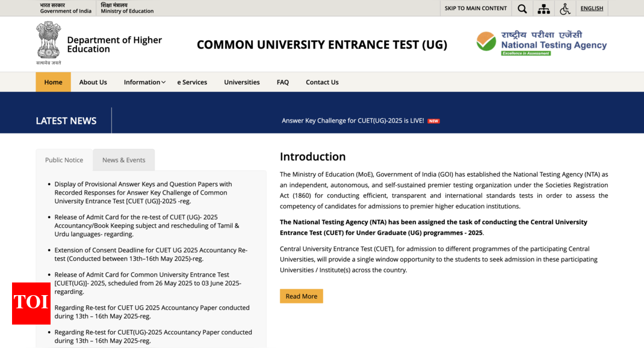
Task: Open the search magnifier icon
Action: point(522,8)
